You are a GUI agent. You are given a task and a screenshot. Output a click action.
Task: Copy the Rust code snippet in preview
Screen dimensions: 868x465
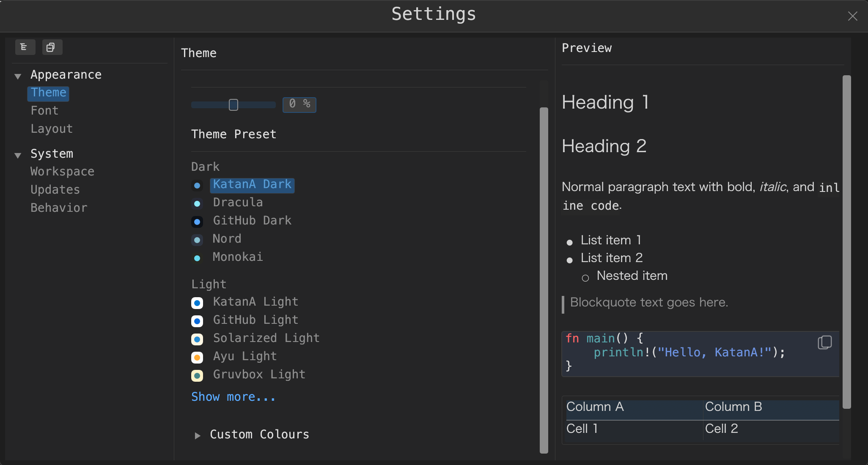pyautogui.click(x=824, y=342)
